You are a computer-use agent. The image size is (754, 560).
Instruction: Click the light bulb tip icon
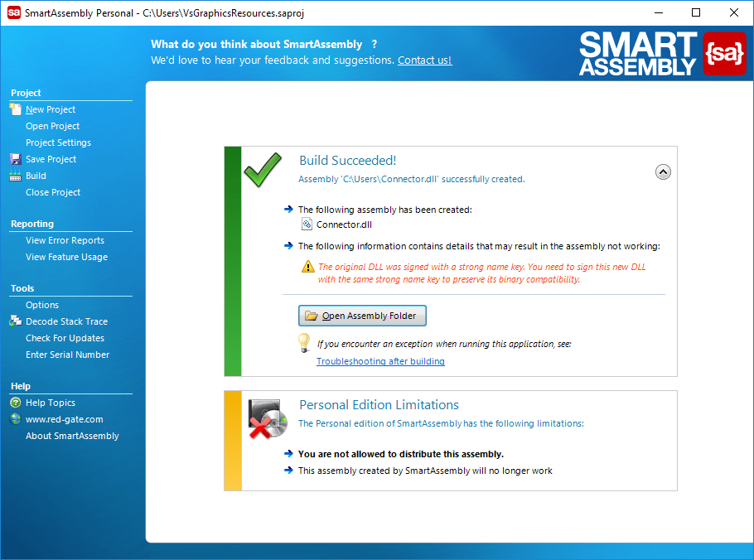tap(304, 343)
